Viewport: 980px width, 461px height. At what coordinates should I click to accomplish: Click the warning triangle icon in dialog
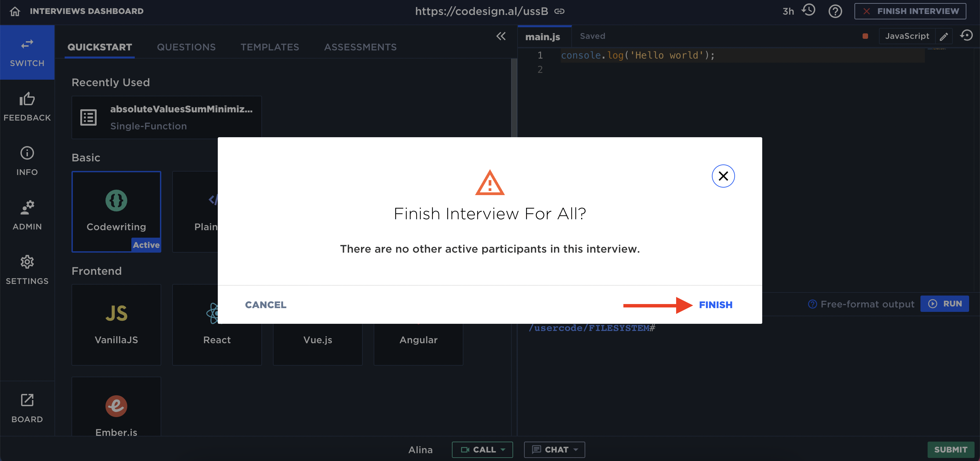click(x=490, y=183)
